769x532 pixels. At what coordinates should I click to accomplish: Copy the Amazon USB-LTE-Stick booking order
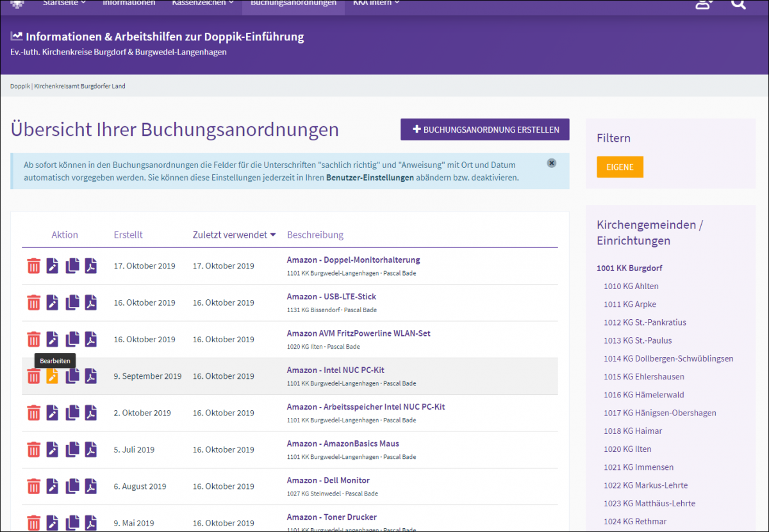pyautogui.click(x=72, y=303)
